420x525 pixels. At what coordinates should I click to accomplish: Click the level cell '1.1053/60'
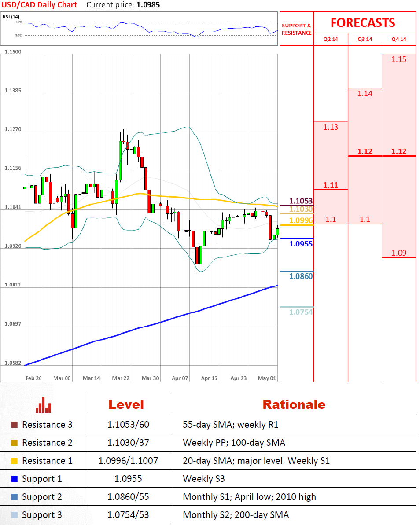(128, 425)
